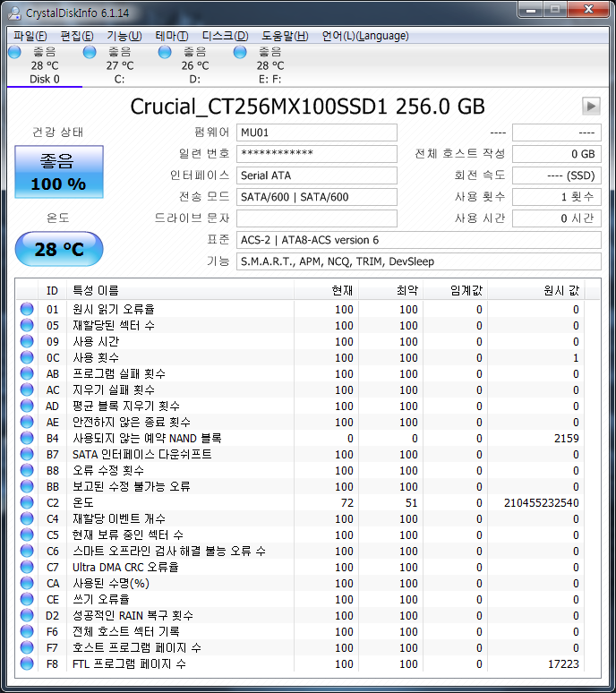Select raw value 17223 in F8 row

(563, 663)
